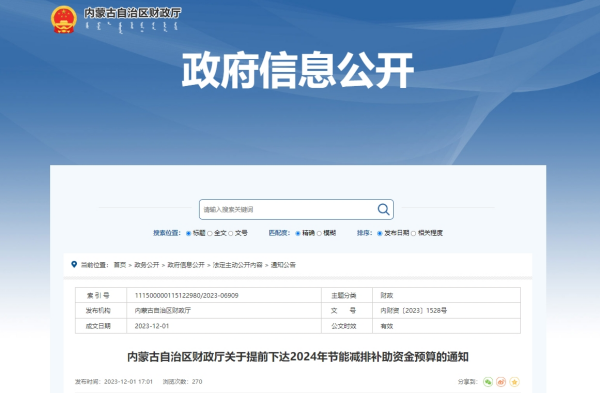This screenshot has height=393, width=600.
Task: Choose 模糊 matching radio button
Action: tap(319, 233)
